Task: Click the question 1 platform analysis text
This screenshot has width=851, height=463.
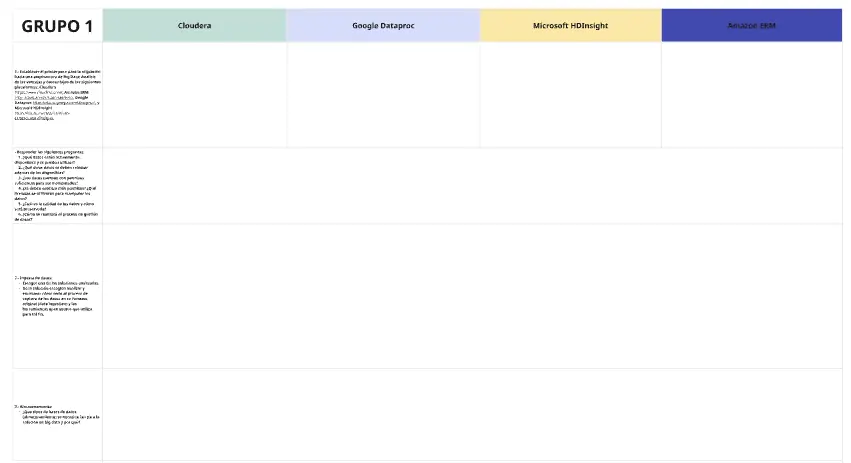Action: (x=58, y=95)
